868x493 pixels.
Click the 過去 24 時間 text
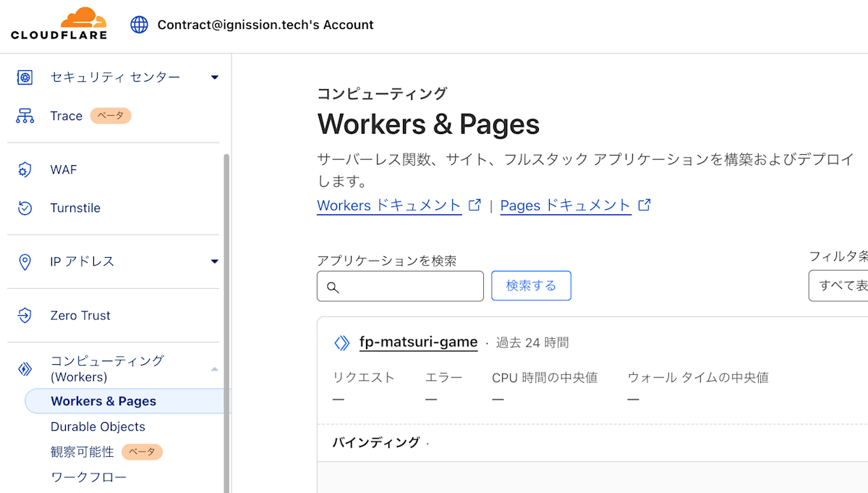pos(532,342)
